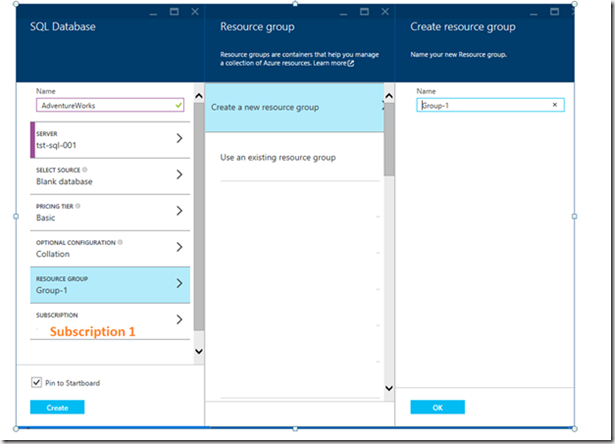Click the Pricing Tier info icon
The image size is (615, 444).
[78, 206]
